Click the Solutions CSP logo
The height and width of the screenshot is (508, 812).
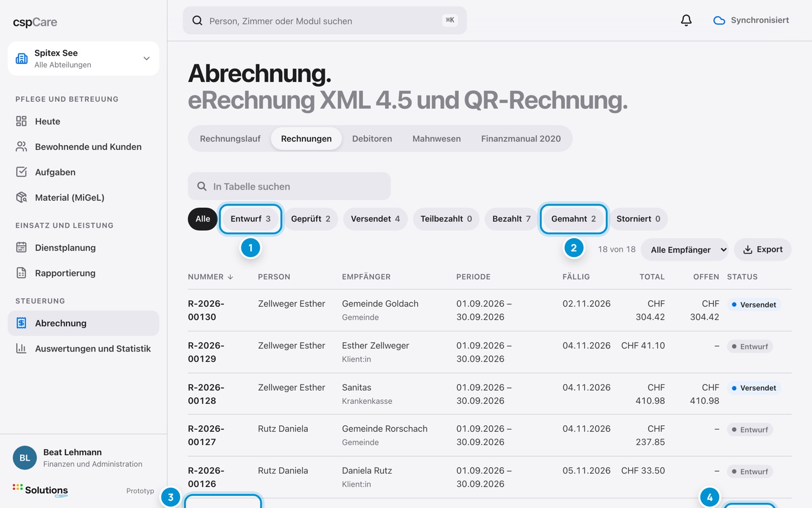point(41,490)
